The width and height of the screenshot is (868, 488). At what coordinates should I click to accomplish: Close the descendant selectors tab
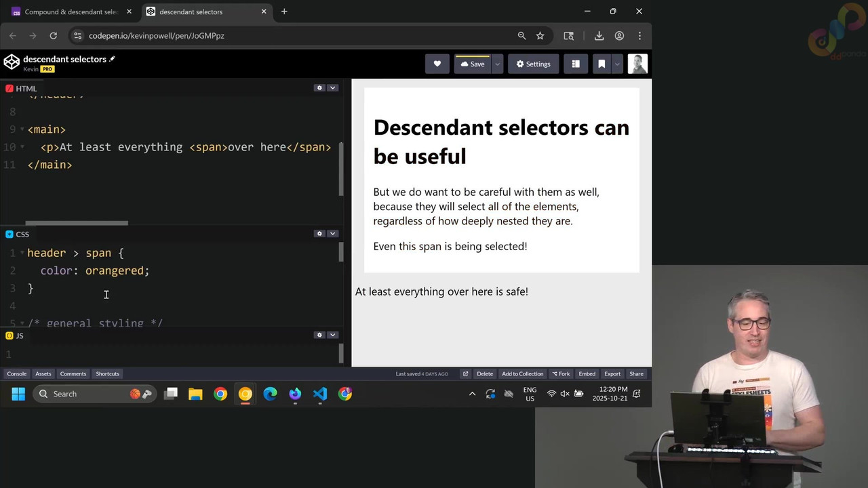pyautogui.click(x=262, y=12)
